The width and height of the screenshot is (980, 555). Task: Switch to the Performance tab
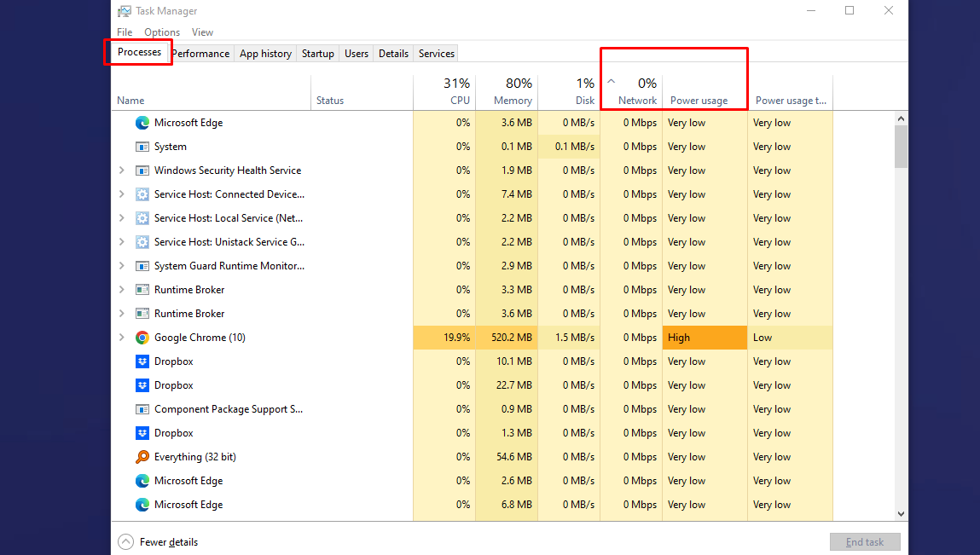coord(200,53)
